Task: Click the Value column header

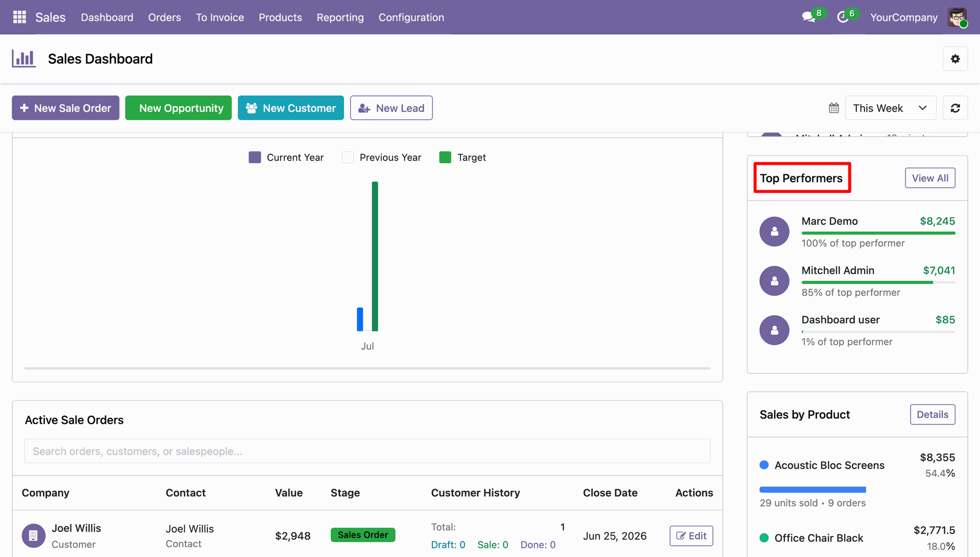Action: pos(289,493)
